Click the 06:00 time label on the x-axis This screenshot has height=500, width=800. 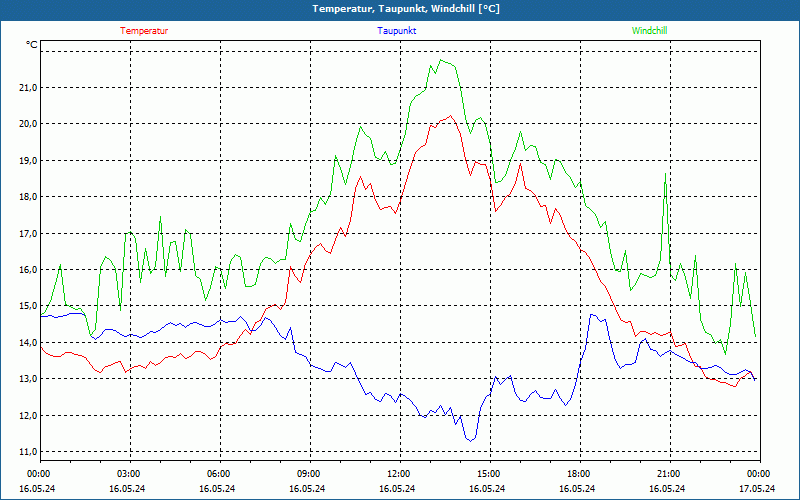tap(219, 474)
